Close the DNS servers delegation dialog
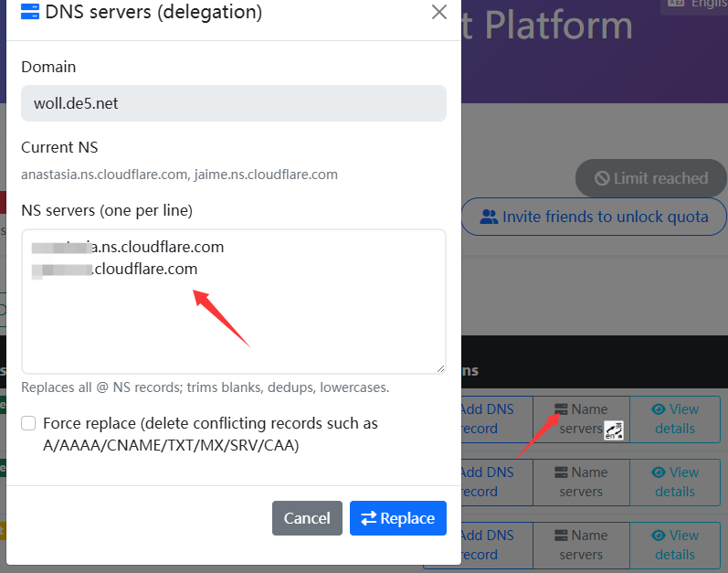Screen dimensions: 728x573 point(438,12)
